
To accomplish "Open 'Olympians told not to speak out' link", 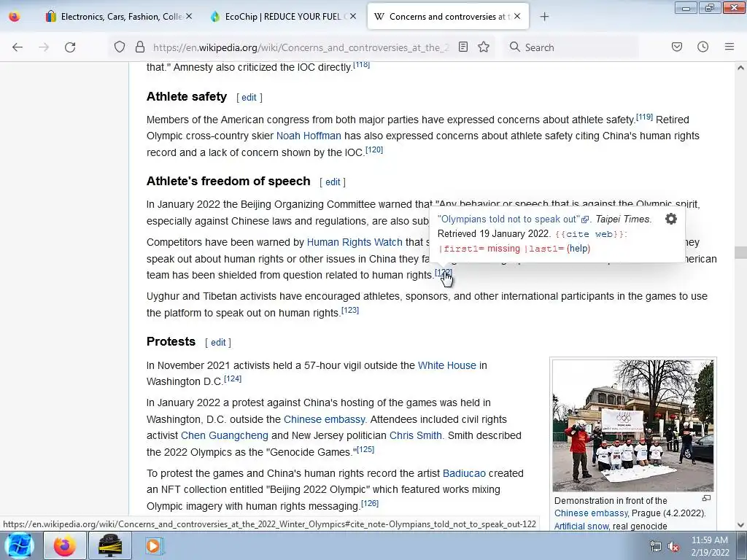I will (508, 219).
